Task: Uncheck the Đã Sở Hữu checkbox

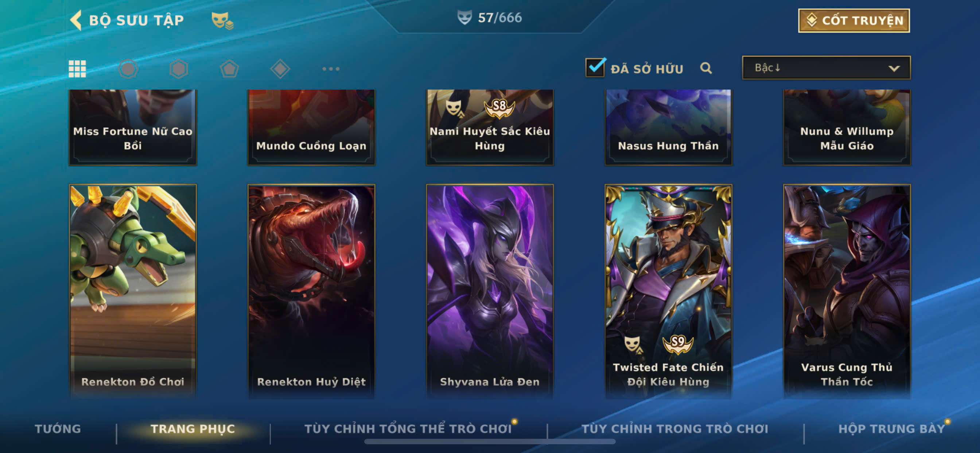Action: click(595, 68)
